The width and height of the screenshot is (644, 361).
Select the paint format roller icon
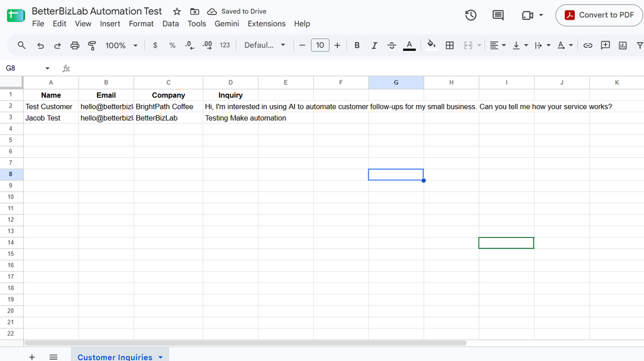92,45
